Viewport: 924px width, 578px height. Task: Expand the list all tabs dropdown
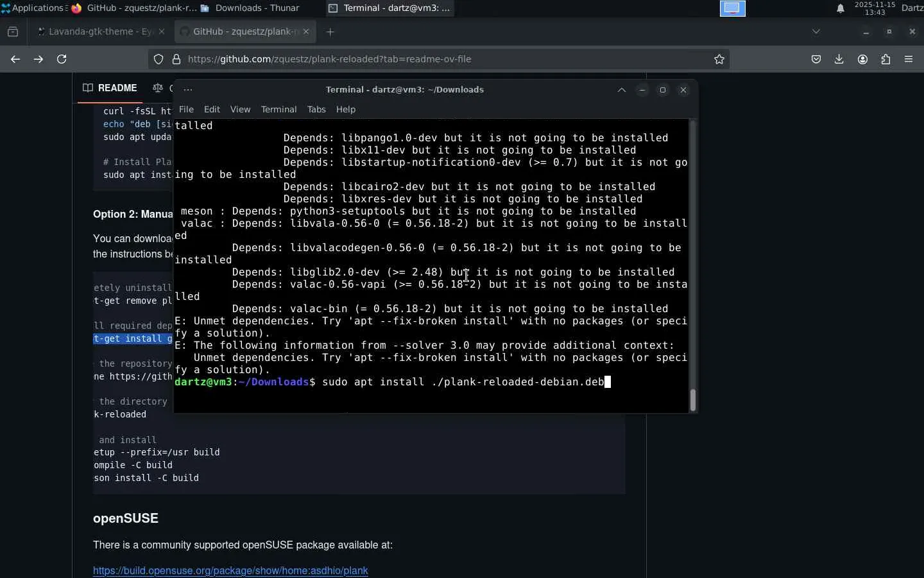click(816, 31)
